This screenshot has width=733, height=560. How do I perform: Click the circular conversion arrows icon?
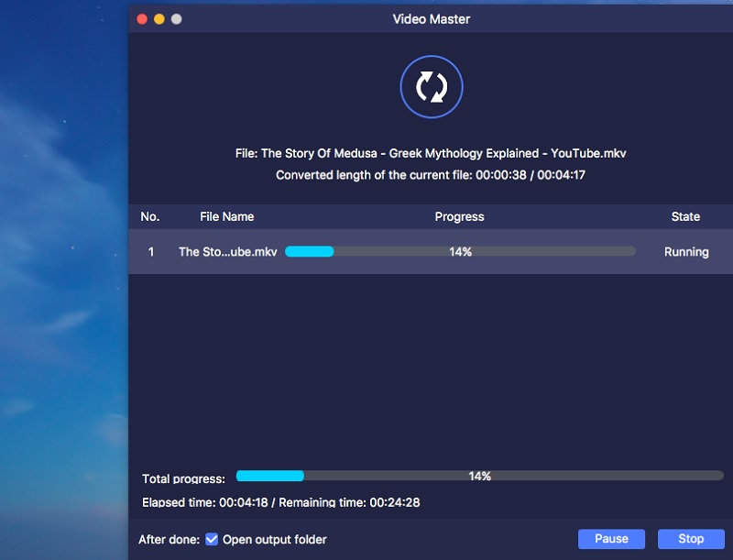point(431,87)
